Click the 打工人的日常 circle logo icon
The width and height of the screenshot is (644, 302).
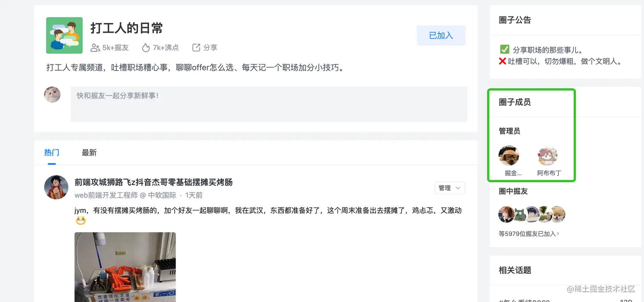[x=64, y=35]
